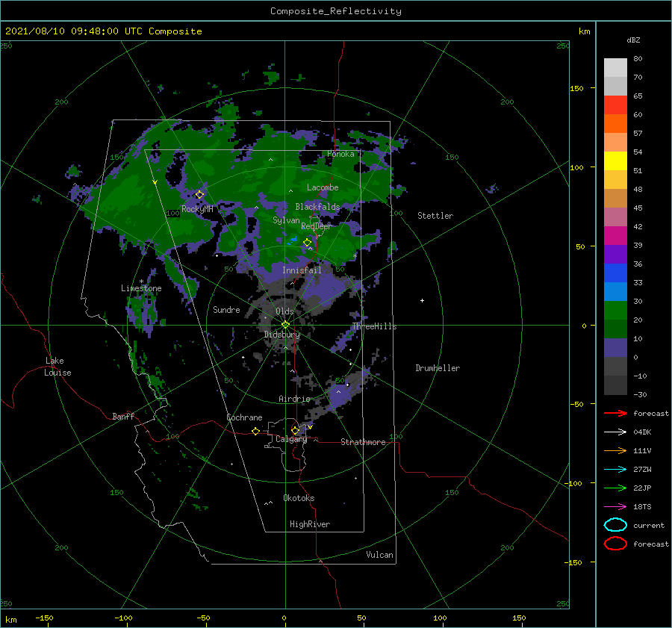This screenshot has height=628, width=672.
Task: Click the asterisk marker above Limestone
Action: tap(141, 282)
